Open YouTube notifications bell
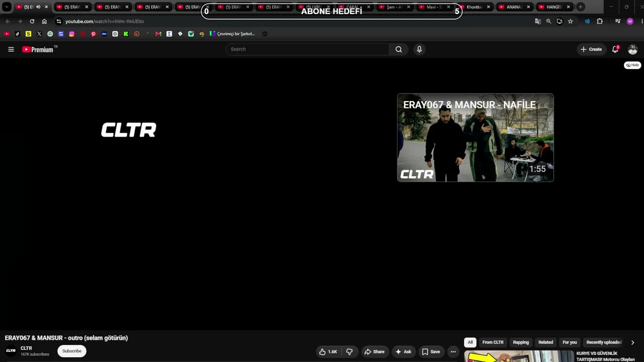 point(615,49)
